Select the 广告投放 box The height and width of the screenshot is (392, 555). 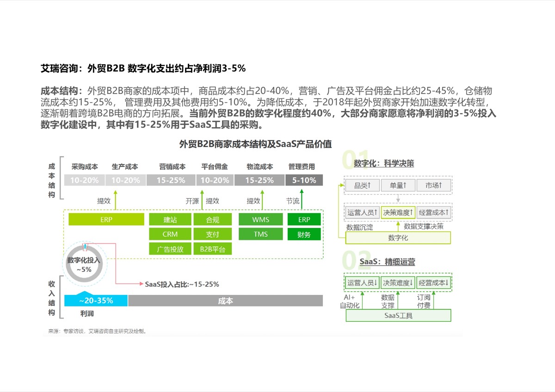point(170,249)
